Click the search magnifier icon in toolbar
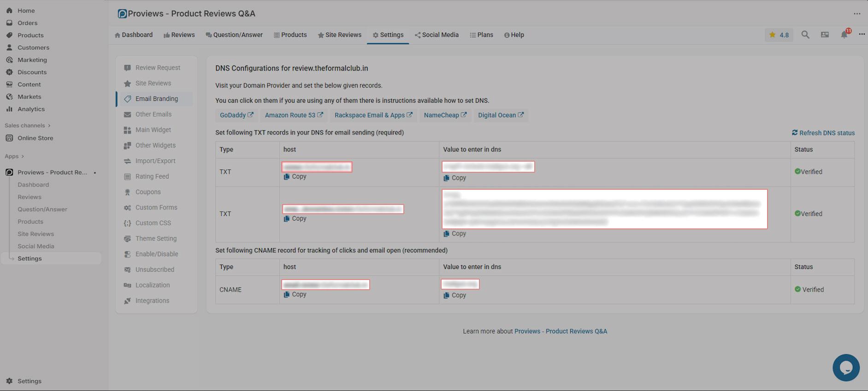Viewport: 868px width, 391px height. [x=805, y=35]
